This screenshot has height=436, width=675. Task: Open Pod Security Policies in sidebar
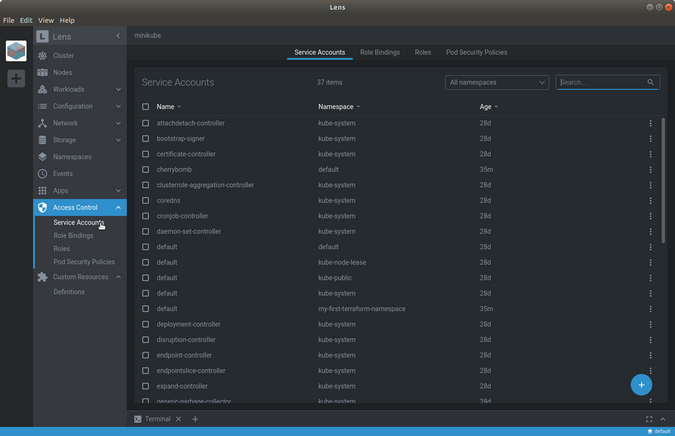pyautogui.click(x=83, y=261)
